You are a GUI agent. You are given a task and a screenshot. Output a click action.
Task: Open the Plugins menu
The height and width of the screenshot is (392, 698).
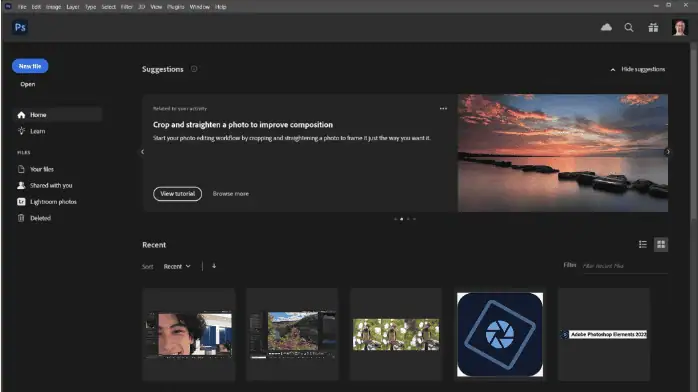[x=175, y=7]
